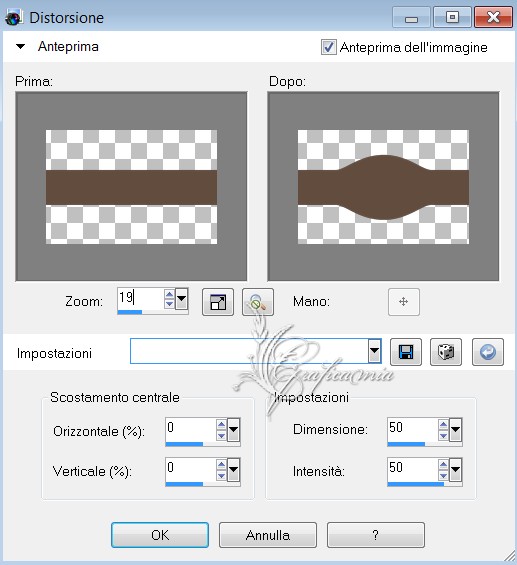This screenshot has width=517, height=565.
Task: Toggle Anteprima dell'immagine checkbox
Action: pyautogui.click(x=329, y=47)
